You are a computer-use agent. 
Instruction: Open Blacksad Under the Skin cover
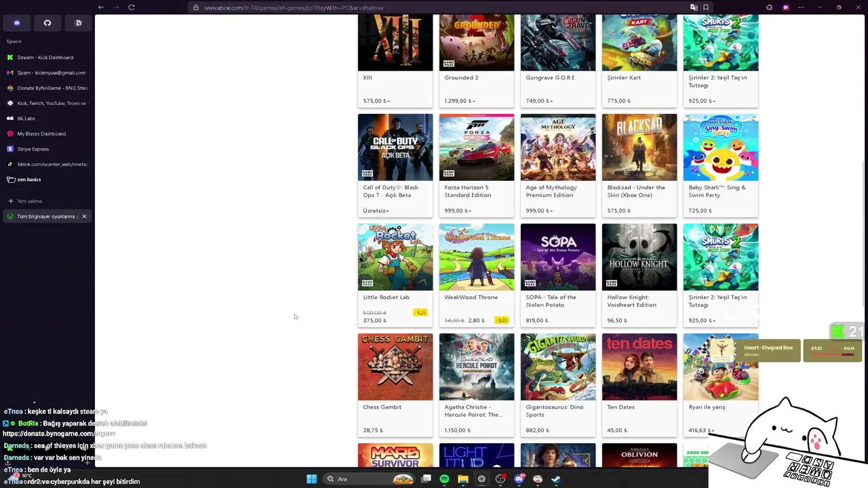click(x=639, y=147)
